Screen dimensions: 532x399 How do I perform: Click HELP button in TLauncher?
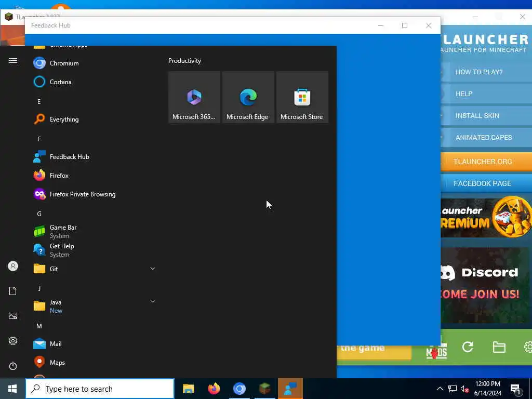(486, 94)
